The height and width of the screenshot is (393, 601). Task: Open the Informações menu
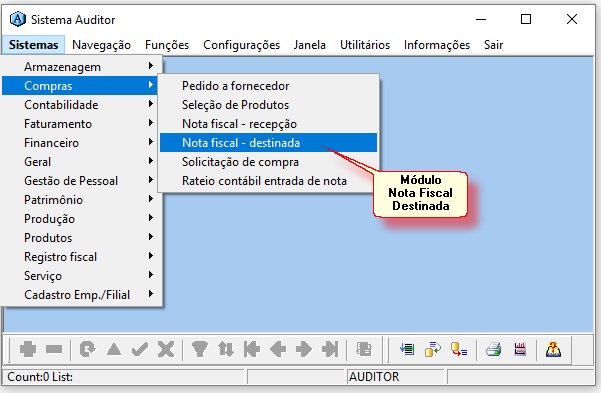(x=437, y=45)
